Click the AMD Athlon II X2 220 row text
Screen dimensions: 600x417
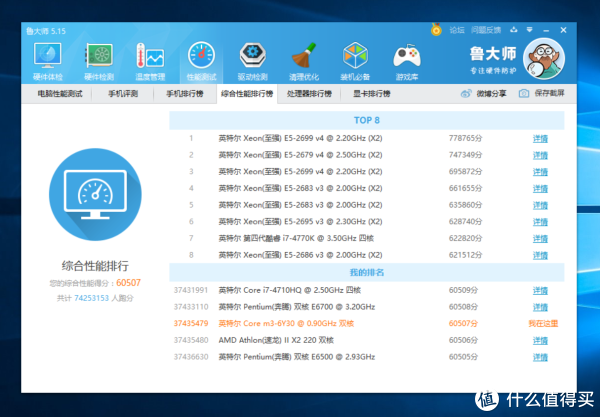click(276, 340)
